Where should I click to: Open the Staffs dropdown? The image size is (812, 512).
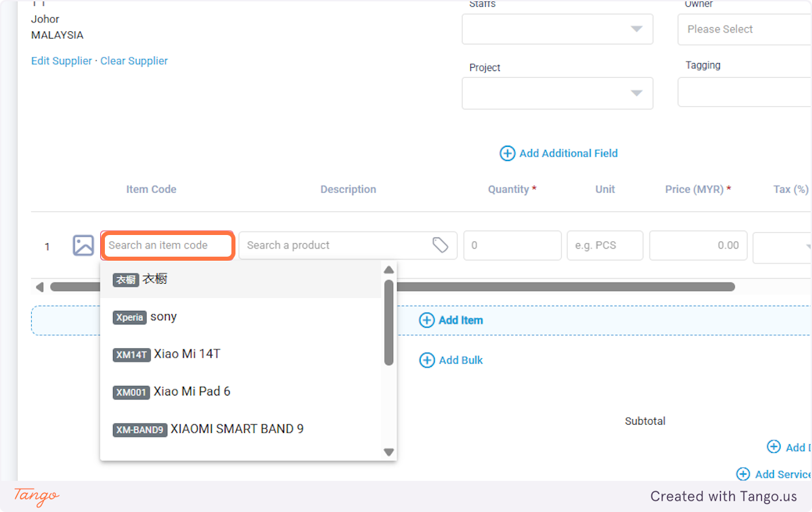pos(558,29)
